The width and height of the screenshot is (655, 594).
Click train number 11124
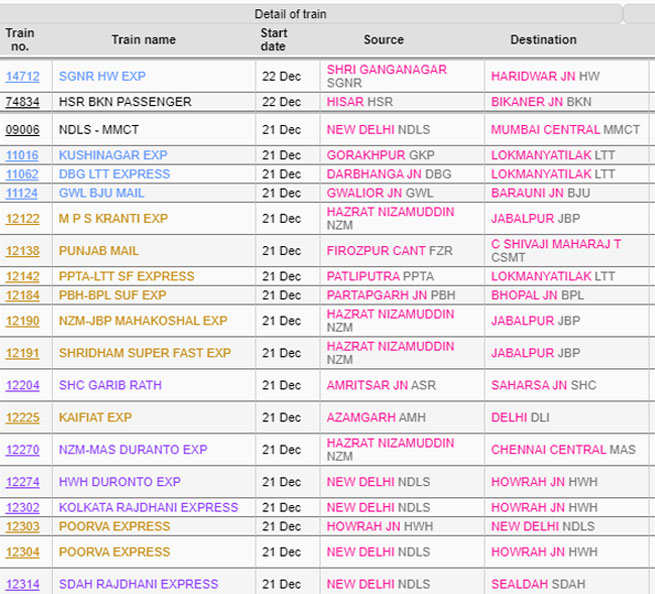tap(22, 193)
